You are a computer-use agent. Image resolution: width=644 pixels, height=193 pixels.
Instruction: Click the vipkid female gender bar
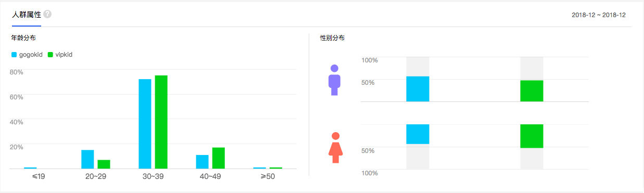click(532, 136)
